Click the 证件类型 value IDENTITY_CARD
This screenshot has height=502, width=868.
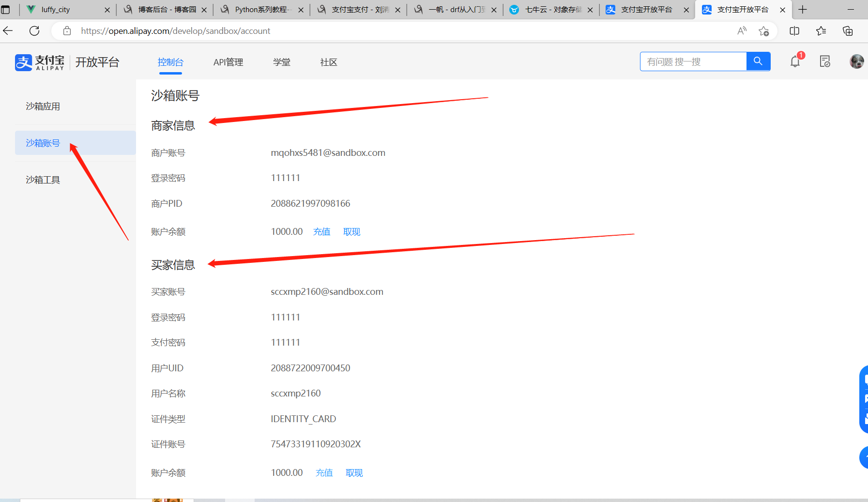tap(304, 419)
